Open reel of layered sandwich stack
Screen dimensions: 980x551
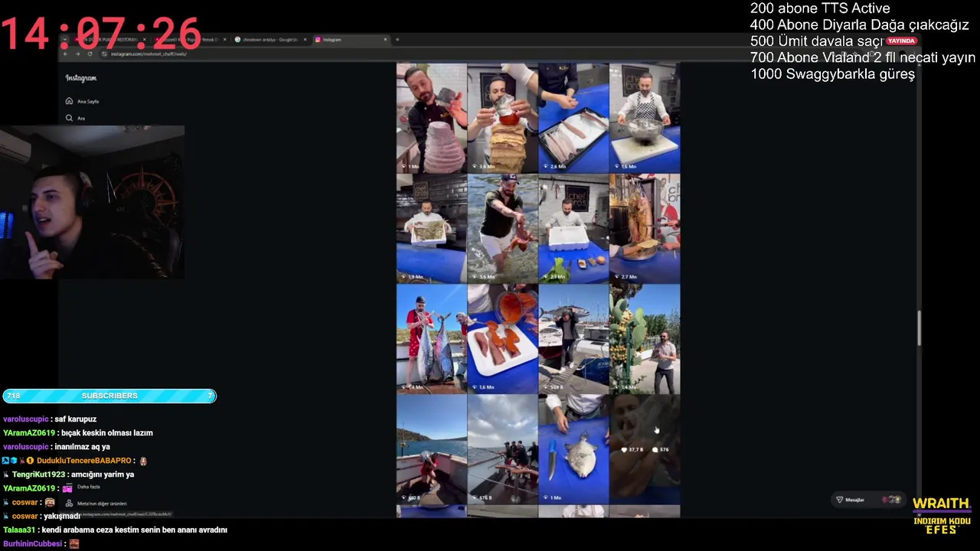coord(502,118)
